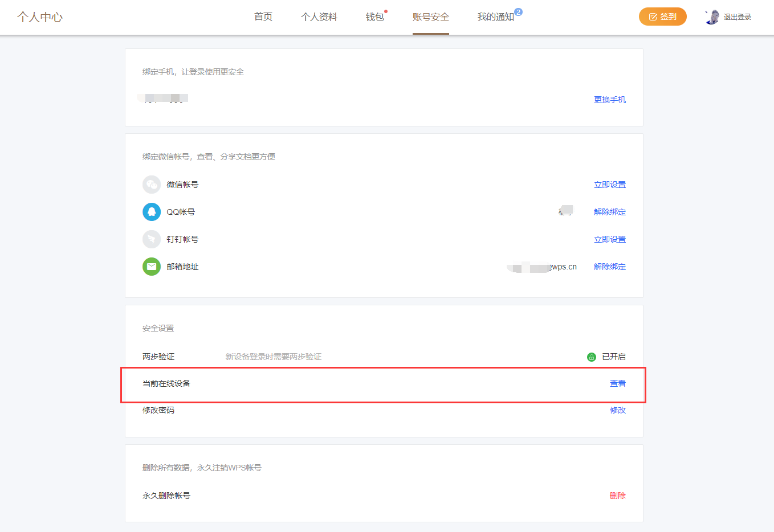Click the 安全设置 section heading

158,328
